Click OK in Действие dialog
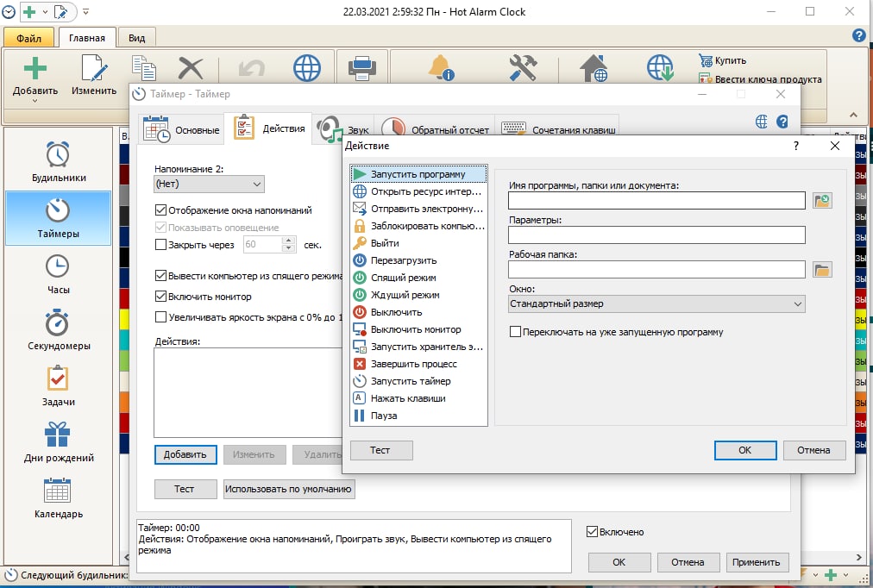Screen dimensions: 873x588 tap(745, 450)
